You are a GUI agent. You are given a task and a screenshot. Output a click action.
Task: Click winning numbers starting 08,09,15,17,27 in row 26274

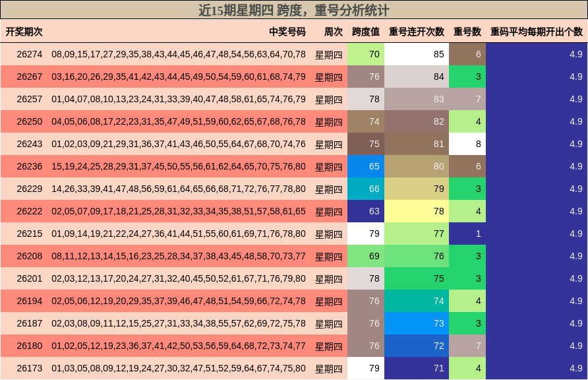pos(179,54)
